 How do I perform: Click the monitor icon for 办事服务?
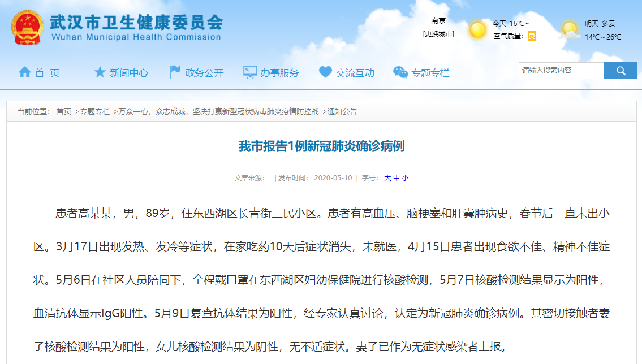click(250, 72)
